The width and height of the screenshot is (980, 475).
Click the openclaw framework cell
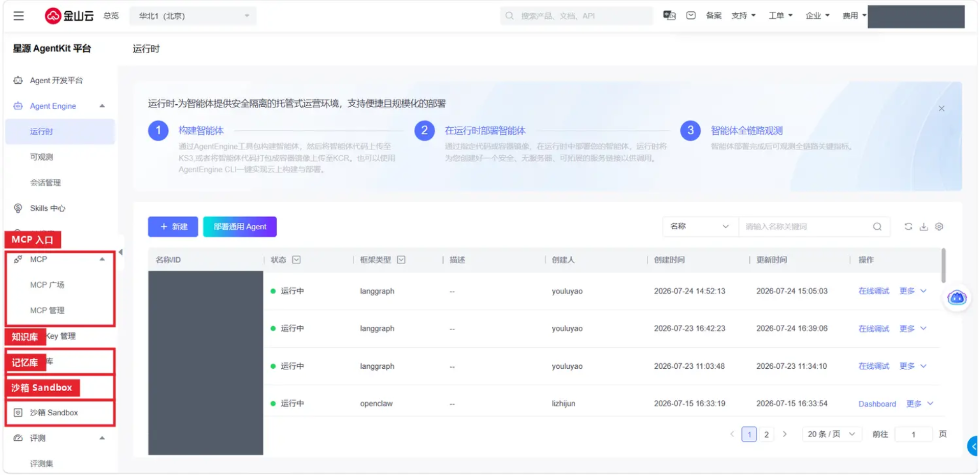(x=376, y=403)
